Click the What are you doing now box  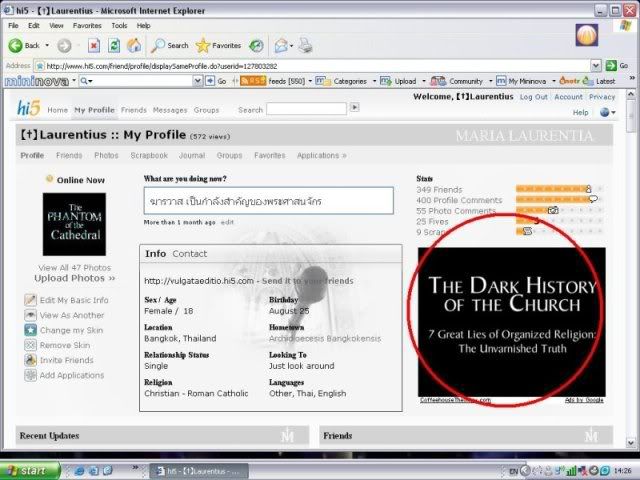pyautogui.click(x=269, y=200)
